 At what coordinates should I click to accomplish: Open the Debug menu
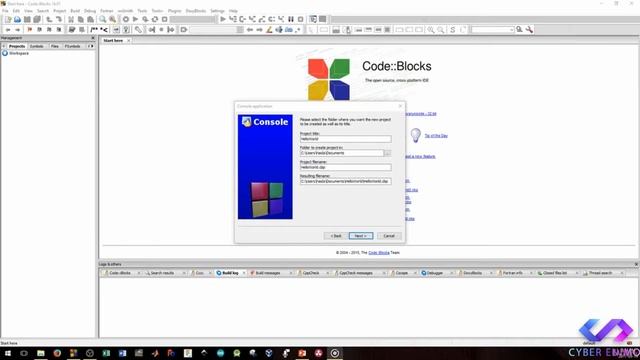pos(90,11)
